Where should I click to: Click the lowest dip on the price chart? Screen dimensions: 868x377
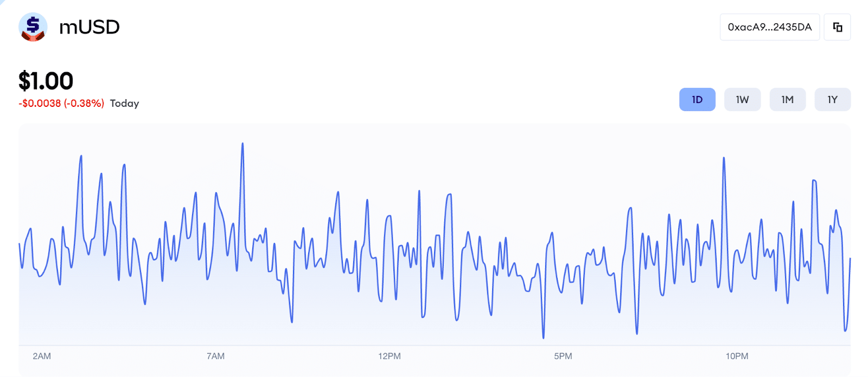[x=544, y=338]
